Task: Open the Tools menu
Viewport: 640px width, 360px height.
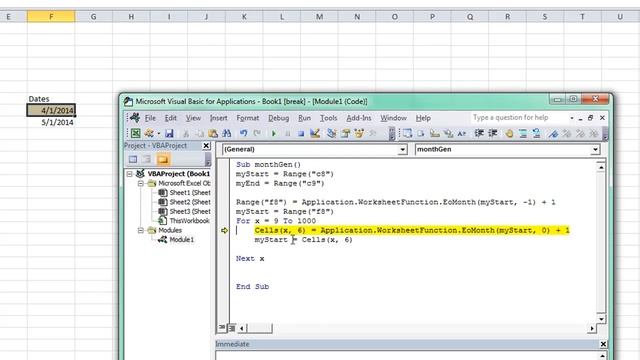Action: pyautogui.click(x=328, y=118)
